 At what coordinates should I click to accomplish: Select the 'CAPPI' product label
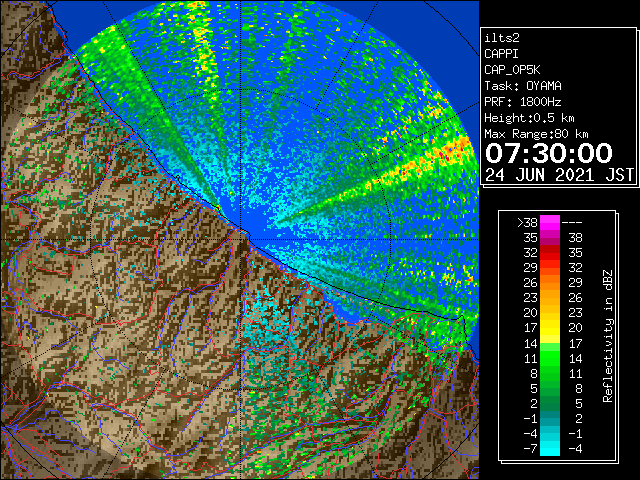click(x=501, y=54)
